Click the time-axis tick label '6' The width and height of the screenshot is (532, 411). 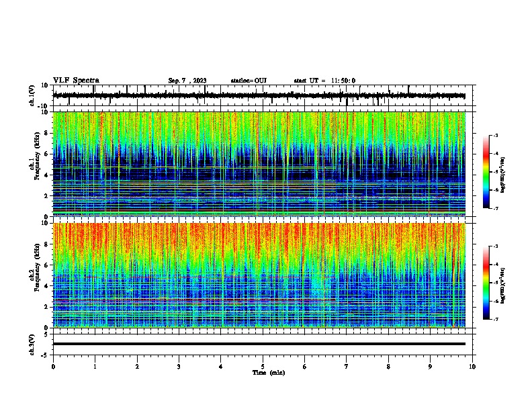[304, 367]
